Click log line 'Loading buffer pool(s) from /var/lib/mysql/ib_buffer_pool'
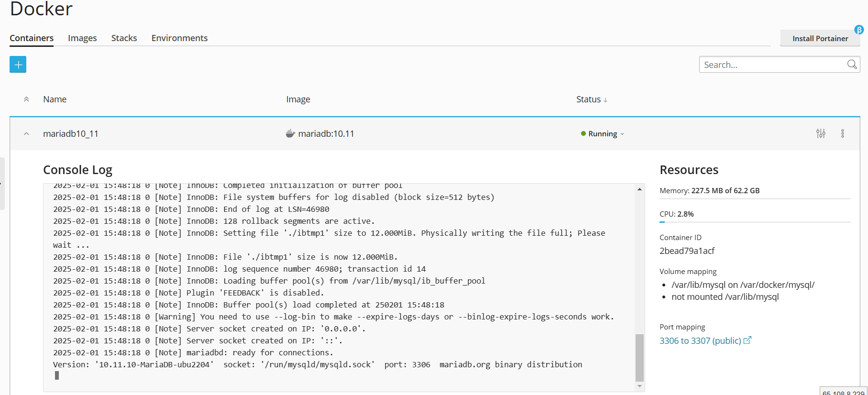The height and width of the screenshot is (395, 868). [269, 281]
